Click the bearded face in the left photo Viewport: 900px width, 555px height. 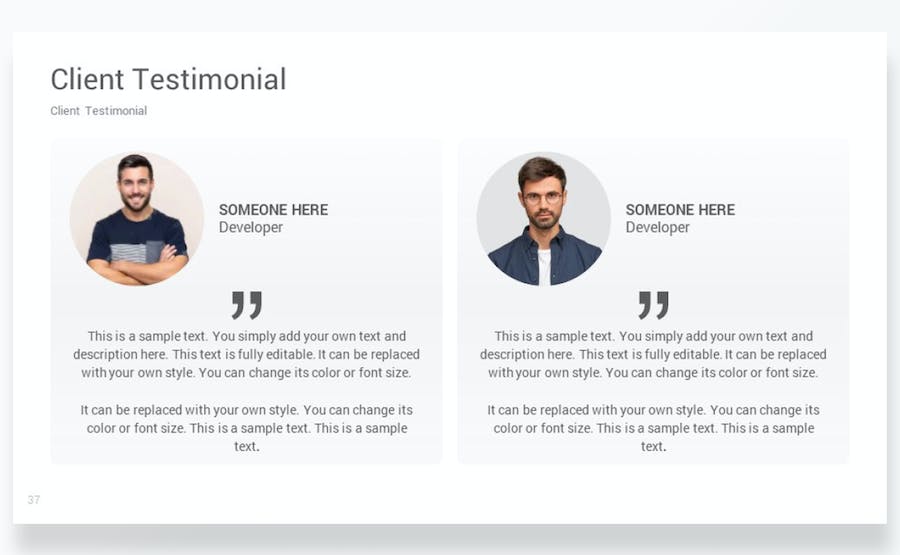[x=135, y=186]
